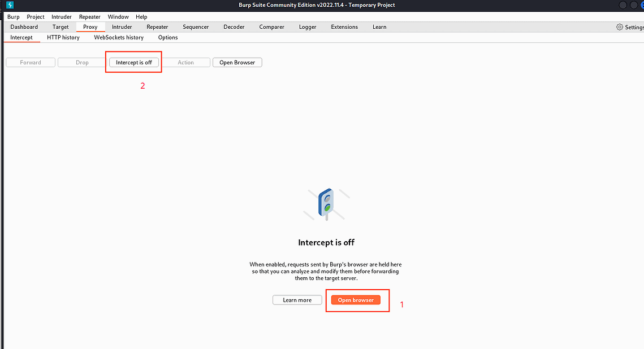Open the proxy Options sub-tab
Screen dimensions: 644x349
[x=168, y=38]
